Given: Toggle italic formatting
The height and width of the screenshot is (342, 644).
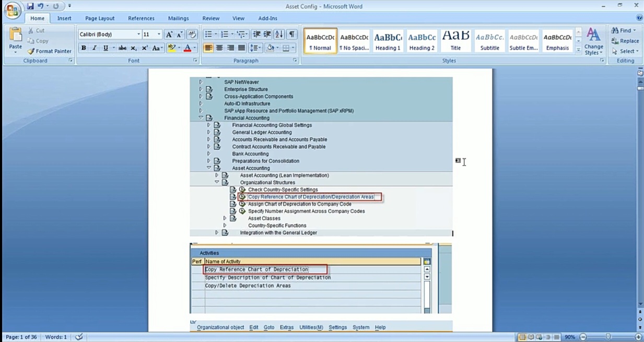Looking at the screenshot, I should coord(95,48).
